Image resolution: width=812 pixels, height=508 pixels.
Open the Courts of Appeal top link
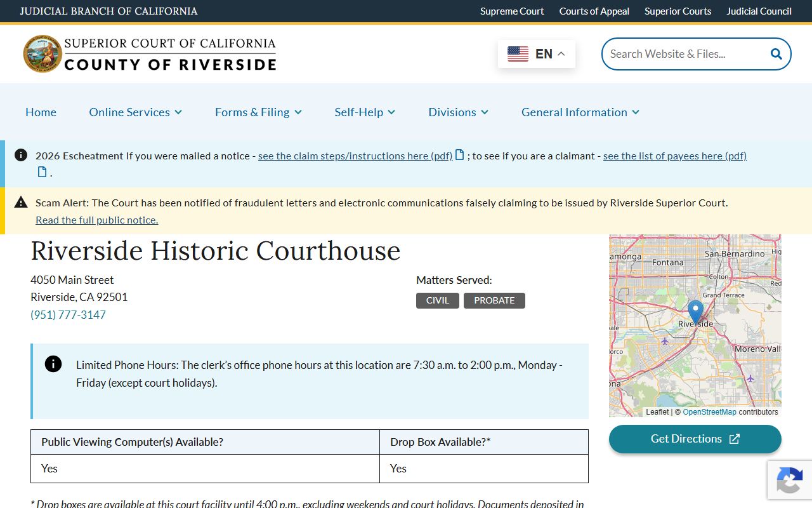point(594,11)
